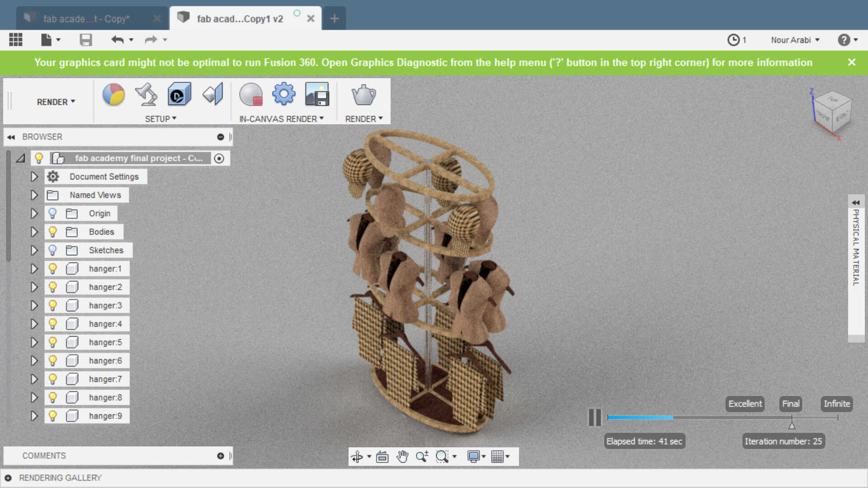
Task: Click the Scene Settings lamp icon
Action: click(146, 95)
